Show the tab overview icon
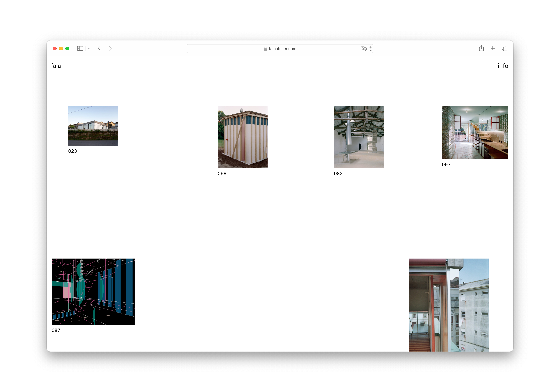Viewport: 560px width, 392px height. (x=504, y=48)
